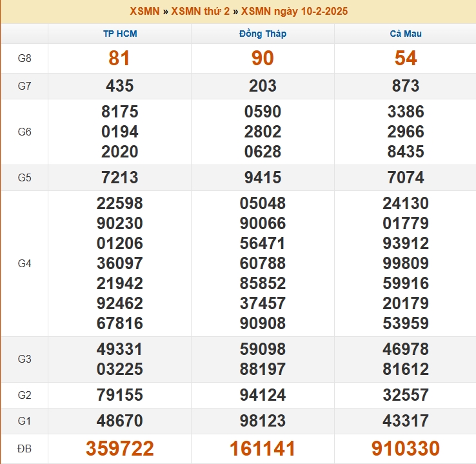The width and height of the screenshot is (476, 464).
Task: Click G5 number 9415
Action: 263,177
